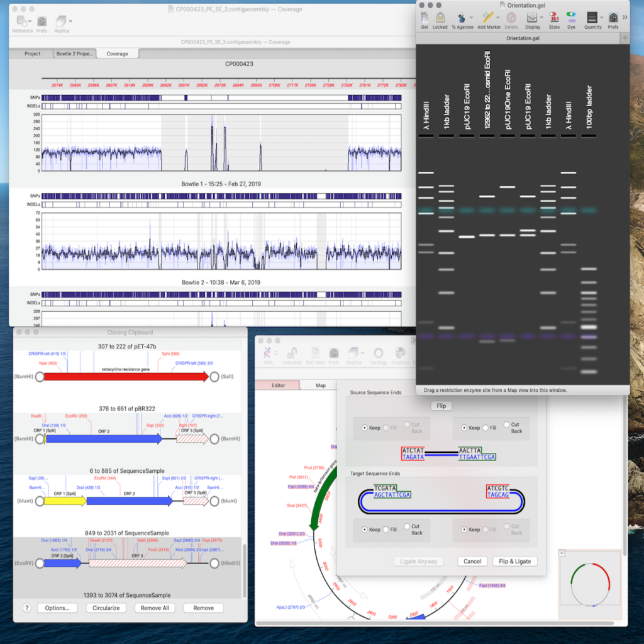The image size is (644, 644).
Task: Toggle the Locked padlock icon in the gel window
Action: [440, 18]
